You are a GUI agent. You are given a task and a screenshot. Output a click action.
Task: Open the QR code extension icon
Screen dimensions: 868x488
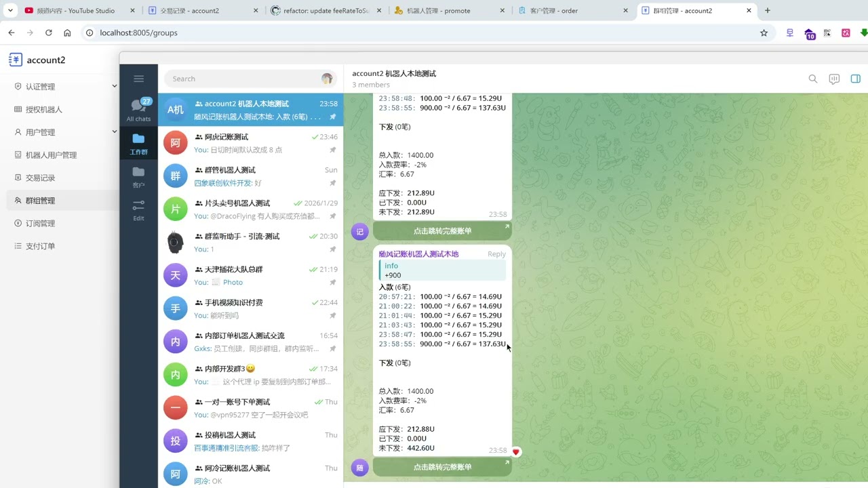point(827,33)
